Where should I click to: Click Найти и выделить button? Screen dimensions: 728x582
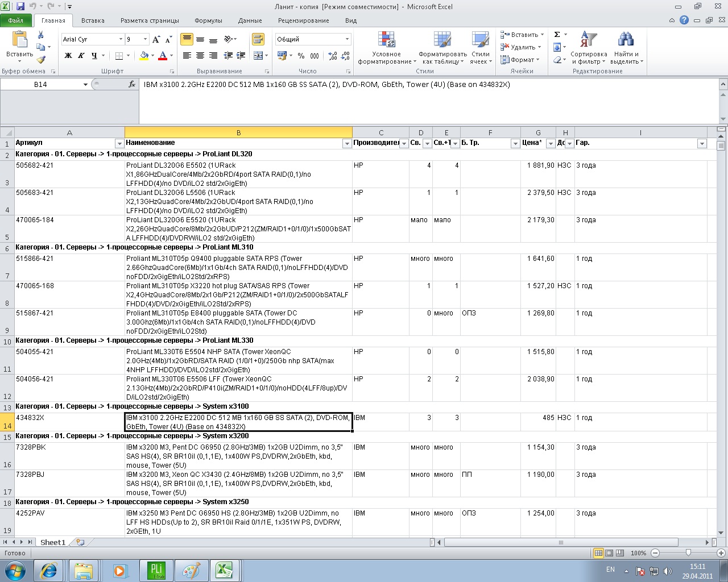tap(626, 48)
